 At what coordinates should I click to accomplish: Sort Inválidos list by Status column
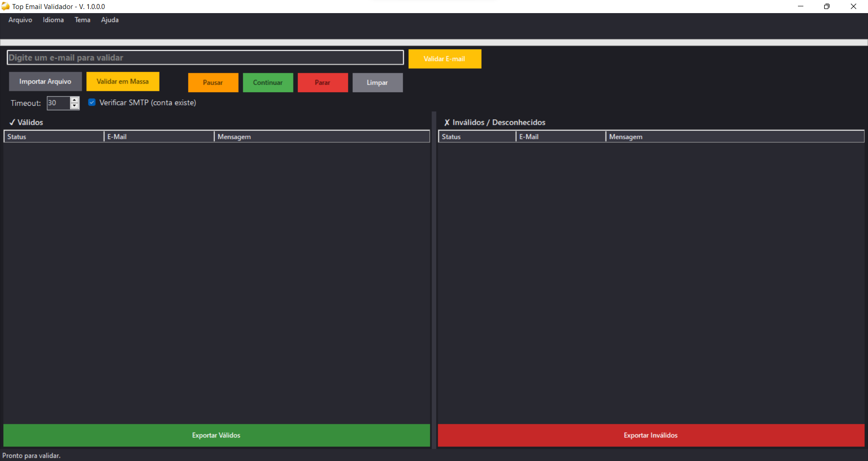point(477,136)
